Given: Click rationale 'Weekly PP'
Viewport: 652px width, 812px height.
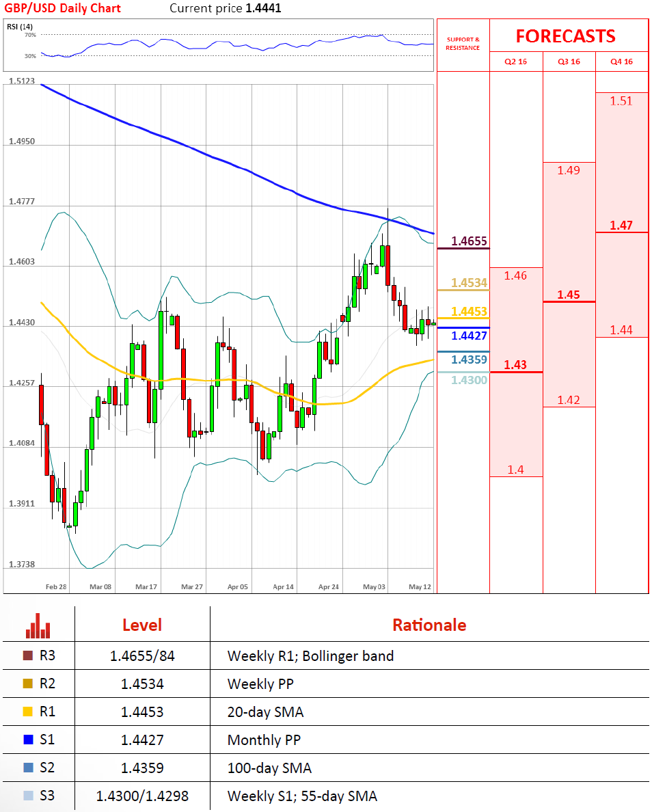Looking at the screenshot, I should pyautogui.click(x=260, y=684).
